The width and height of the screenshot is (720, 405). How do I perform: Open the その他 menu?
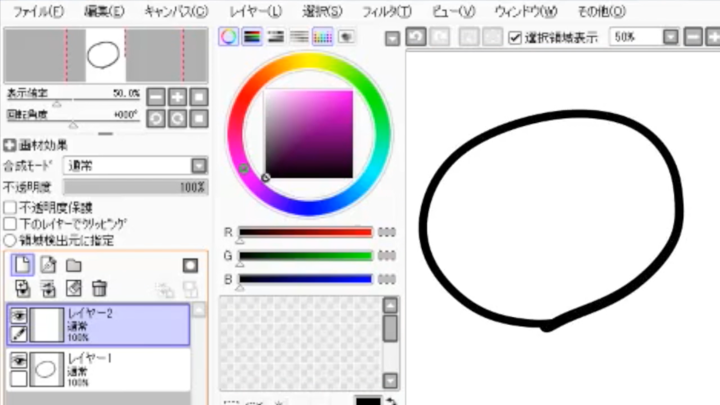(x=602, y=11)
